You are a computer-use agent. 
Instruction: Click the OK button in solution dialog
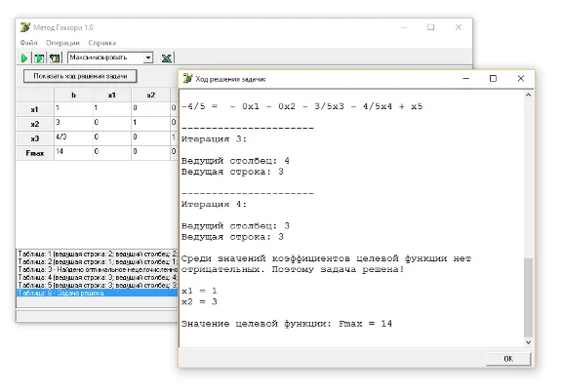tap(508, 359)
